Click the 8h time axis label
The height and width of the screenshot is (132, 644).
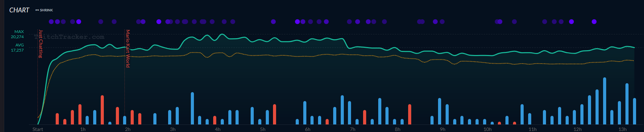coord(397,129)
